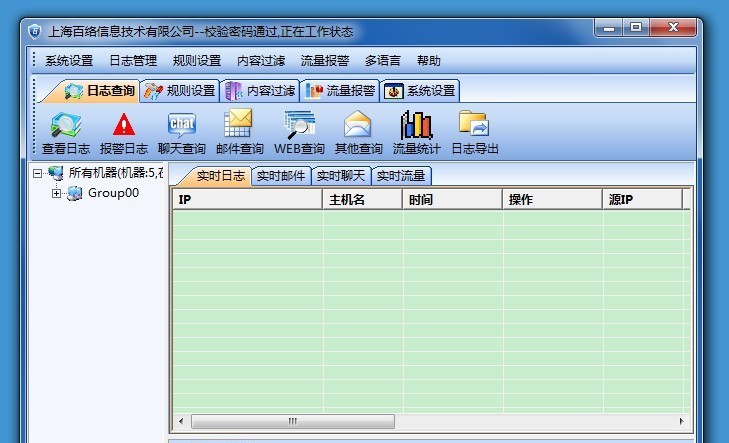Sort by the 操作 column header
Image resolution: width=729 pixels, height=443 pixels.
tap(552, 199)
